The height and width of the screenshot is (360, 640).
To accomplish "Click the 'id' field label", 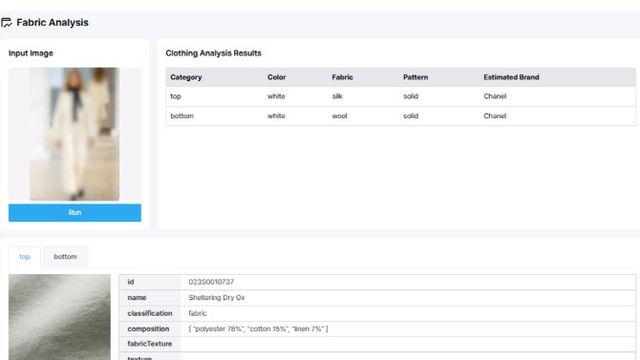I will point(131,282).
